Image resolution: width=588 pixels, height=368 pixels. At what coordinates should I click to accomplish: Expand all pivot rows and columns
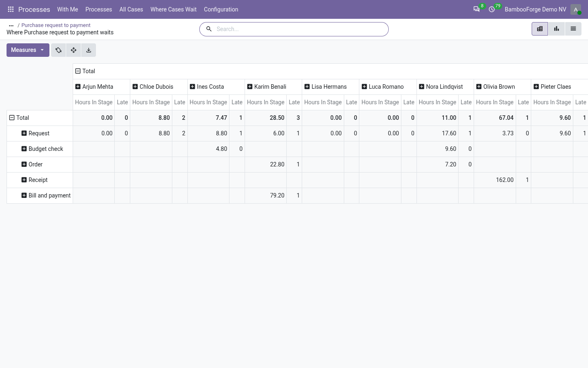tap(73, 50)
